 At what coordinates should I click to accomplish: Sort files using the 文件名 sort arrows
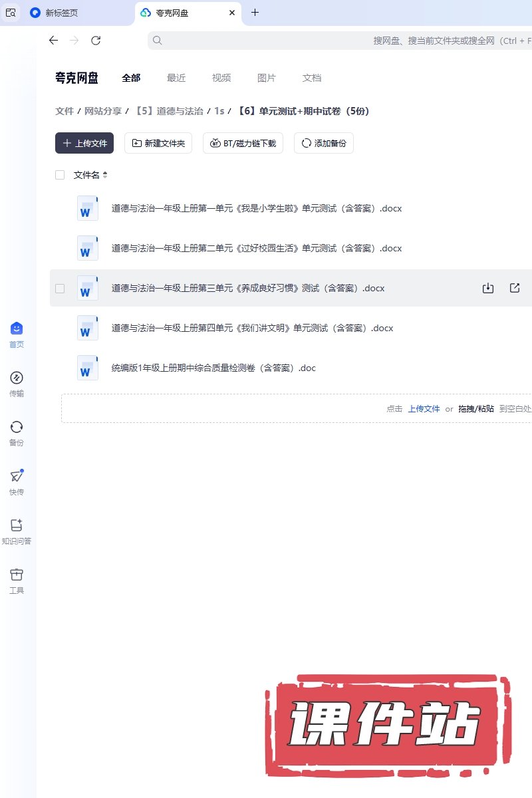(105, 175)
